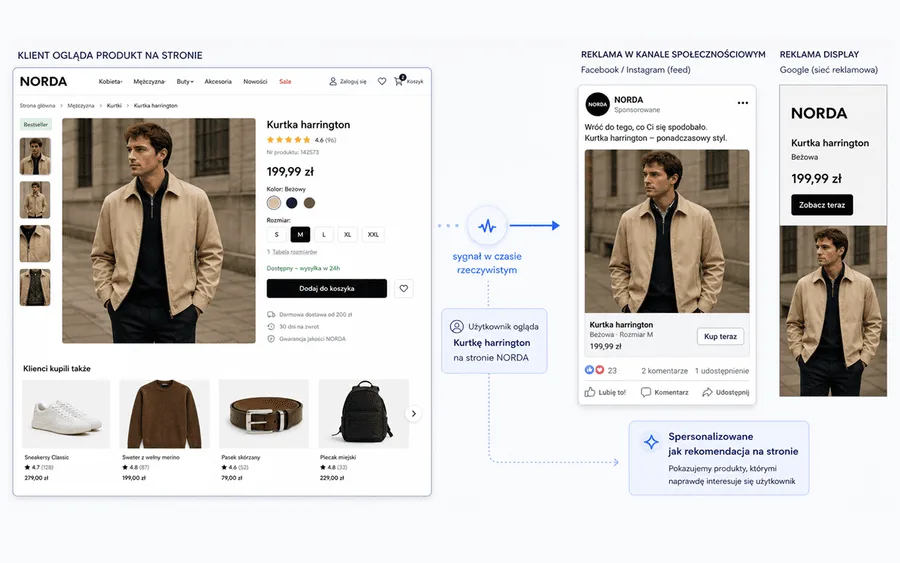900x563 pixels.
Task: Open the Tabela rozmiarów link
Action: point(294,252)
